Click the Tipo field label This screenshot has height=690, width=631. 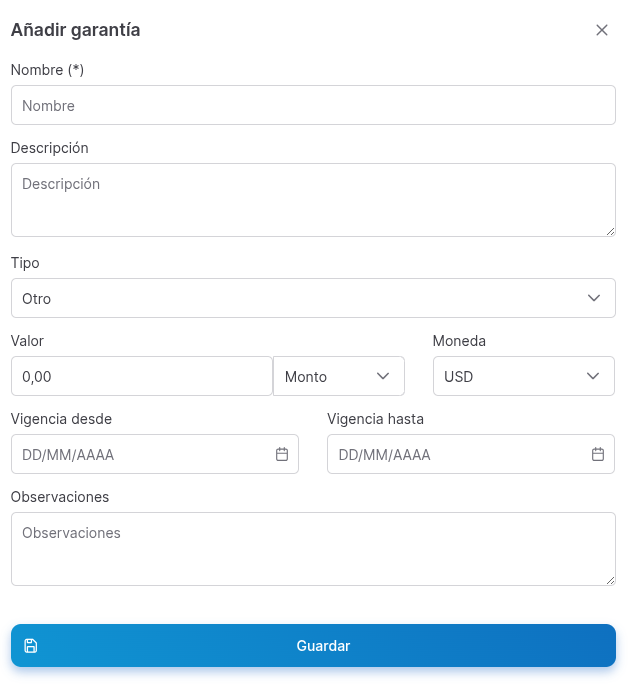tap(25, 263)
